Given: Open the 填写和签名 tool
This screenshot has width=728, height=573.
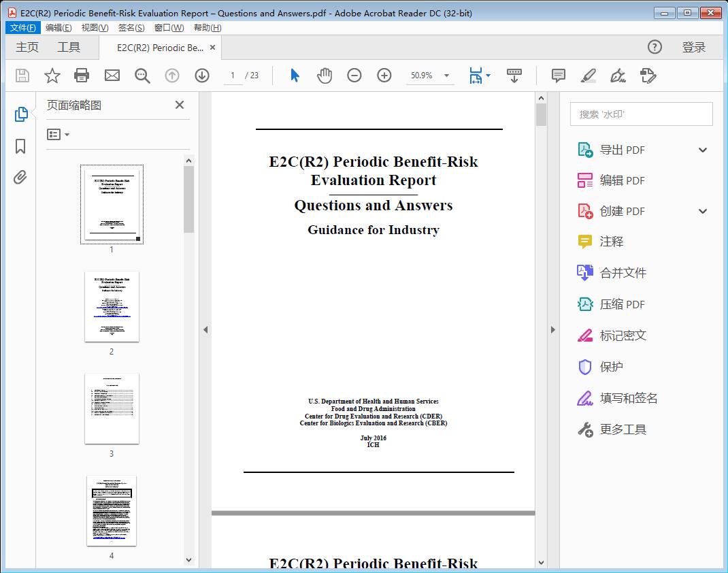Looking at the screenshot, I should pyautogui.click(x=627, y=398).
